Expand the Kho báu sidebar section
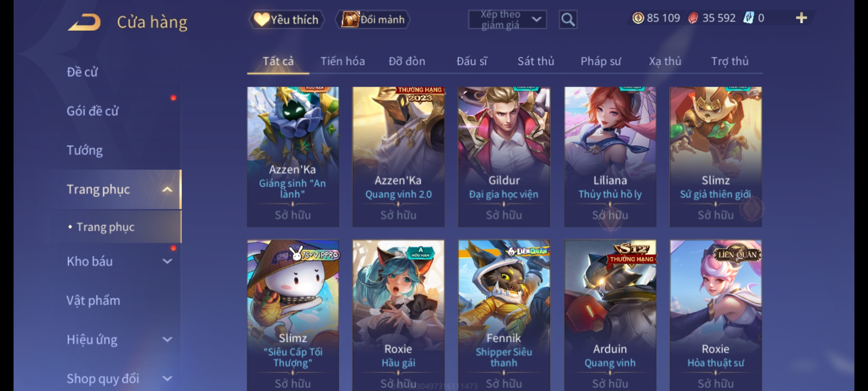This screenshot has width=868, height=391. pos(167,261)
